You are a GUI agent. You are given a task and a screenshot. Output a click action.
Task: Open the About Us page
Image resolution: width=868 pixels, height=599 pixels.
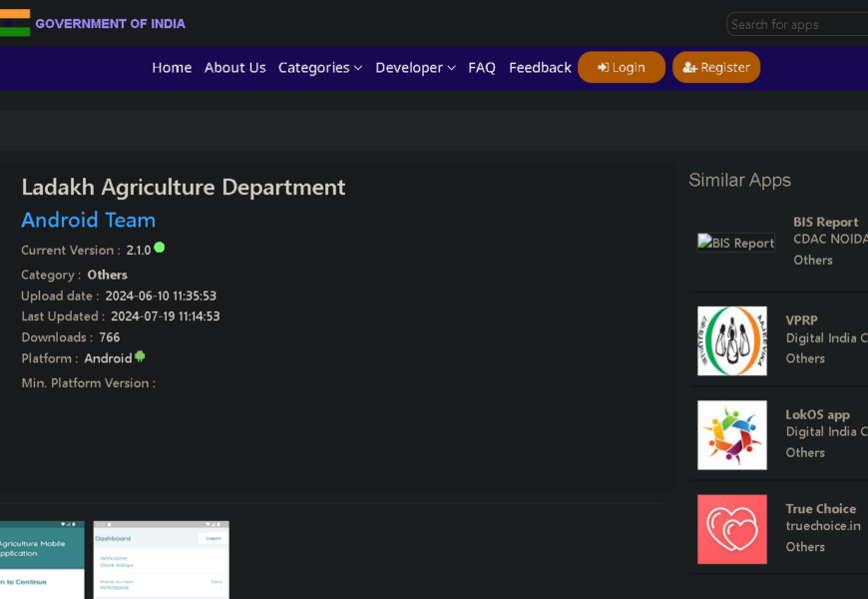point(234,68)
